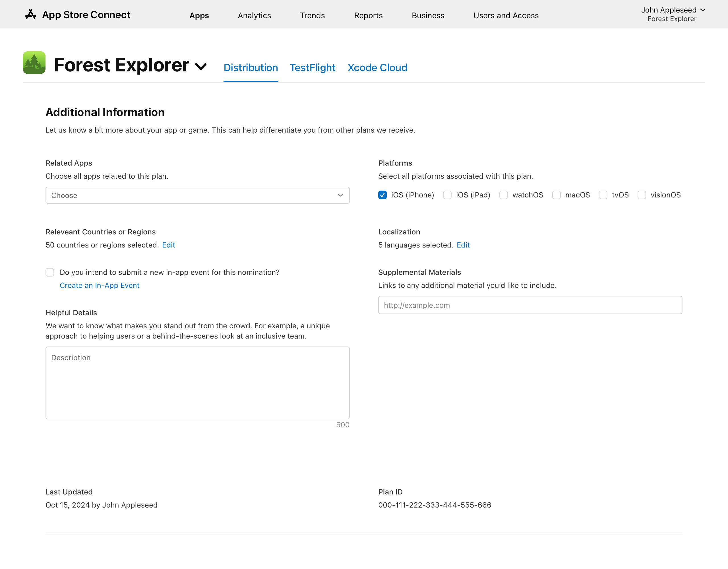Click the Supplemental Materials URL input field

pos(530,305)
